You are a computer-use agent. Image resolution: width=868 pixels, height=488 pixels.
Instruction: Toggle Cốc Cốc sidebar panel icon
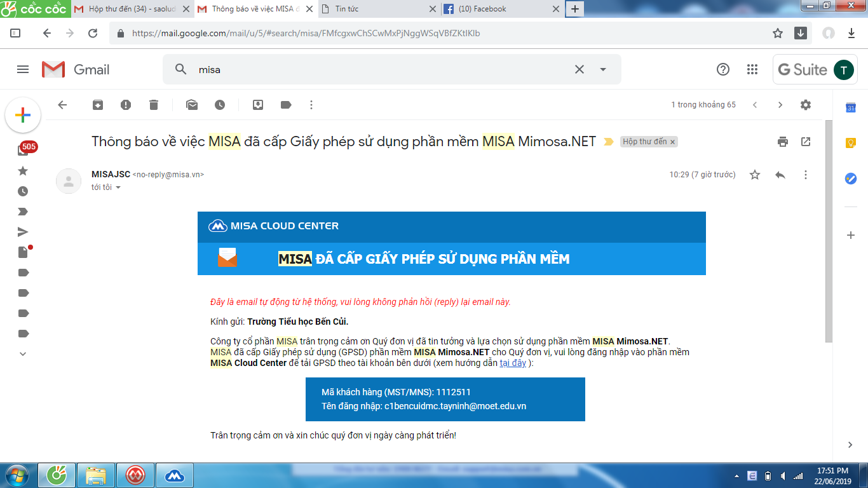point(16,33)
